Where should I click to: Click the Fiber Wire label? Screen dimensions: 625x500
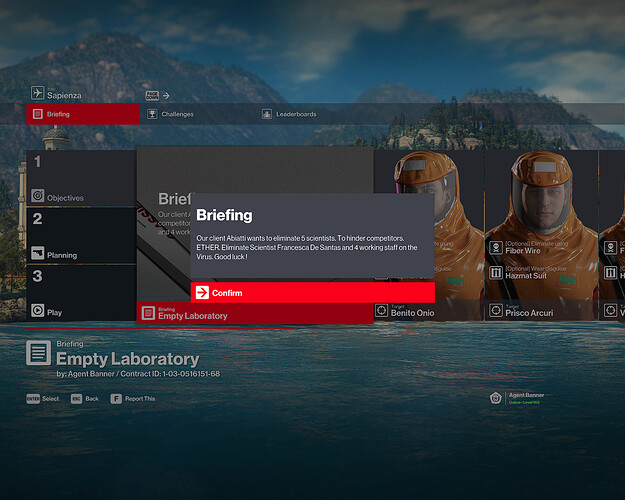click(x=523, y=251)
